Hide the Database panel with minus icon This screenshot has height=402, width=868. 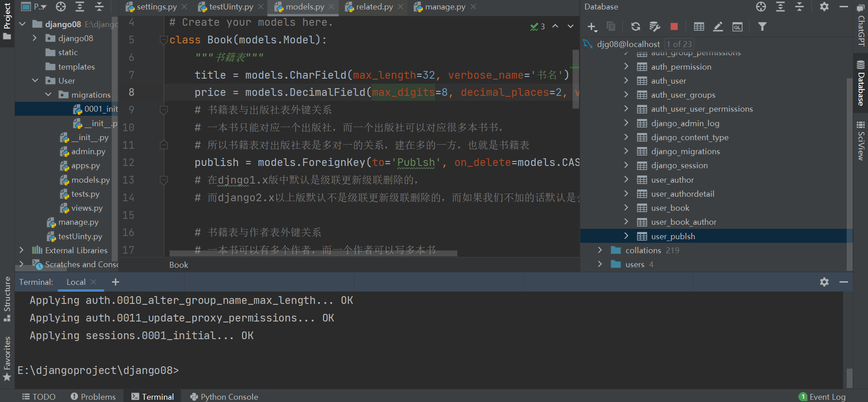[844, 6]
